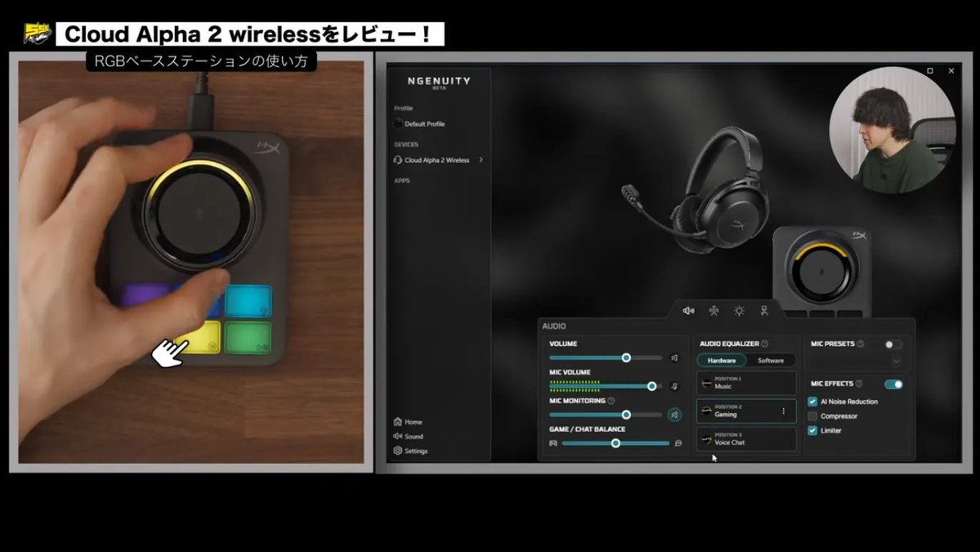This screenshot has height=552, width=980.
Task: Open the lighting tab sun icon
Action: pyautogui.click(x=740, y=311)
